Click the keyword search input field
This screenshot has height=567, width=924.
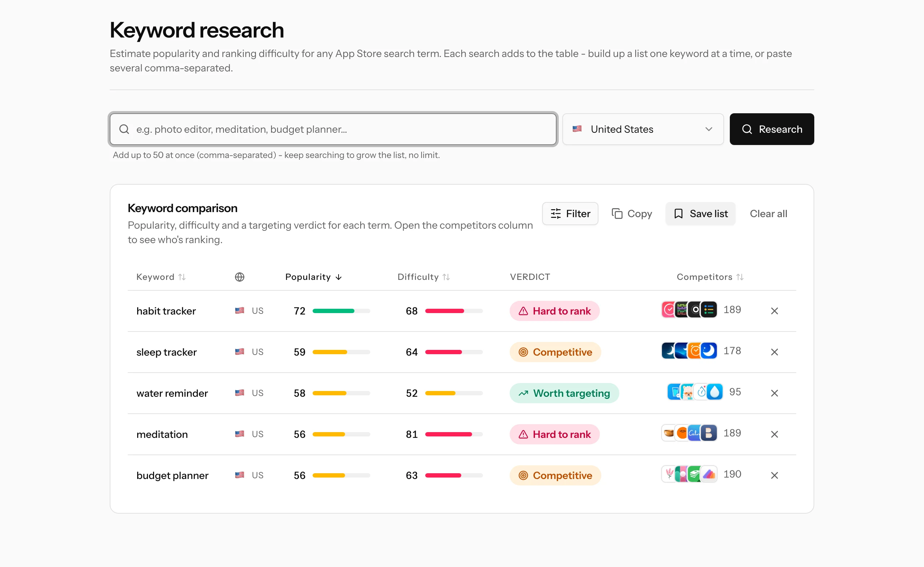333,129
